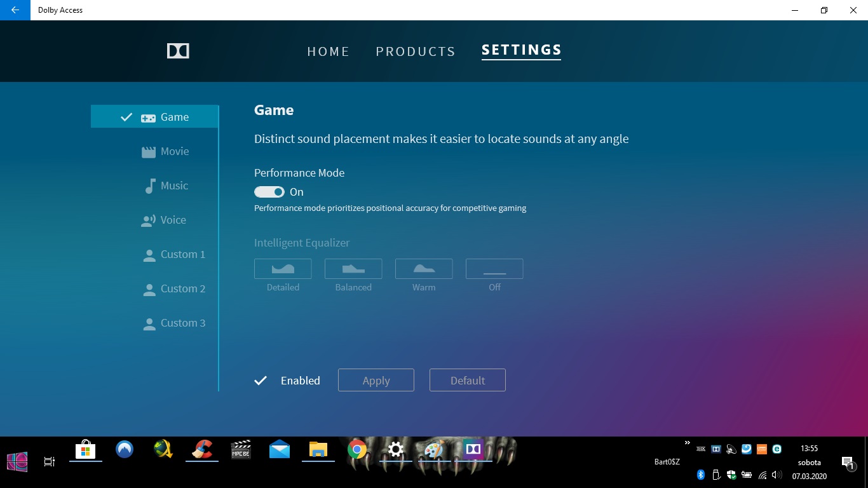Go back using the title bar arrow
The width and height of the screenshot is (868, 488).
pos(15,10)
